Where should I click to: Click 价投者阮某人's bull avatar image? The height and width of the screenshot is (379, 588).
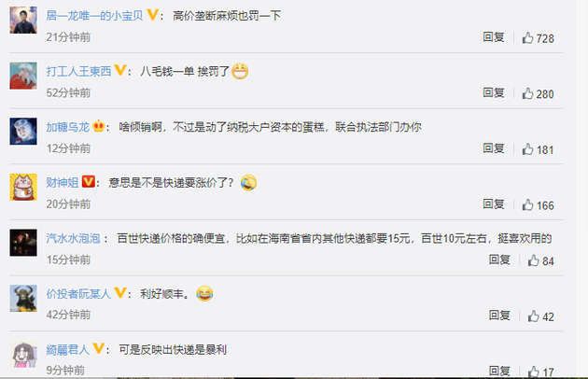[23, 299]
